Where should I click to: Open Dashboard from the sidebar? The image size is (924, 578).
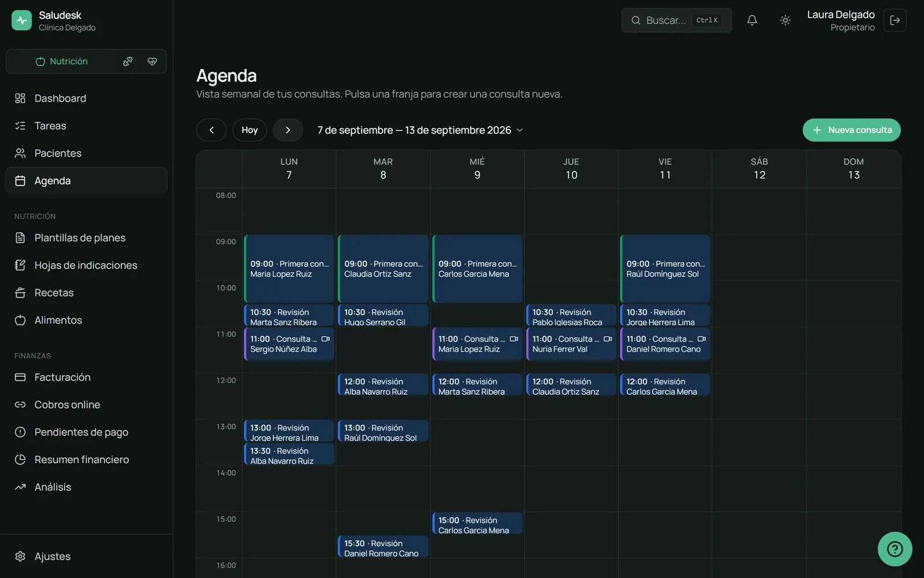tap(86, 98)
